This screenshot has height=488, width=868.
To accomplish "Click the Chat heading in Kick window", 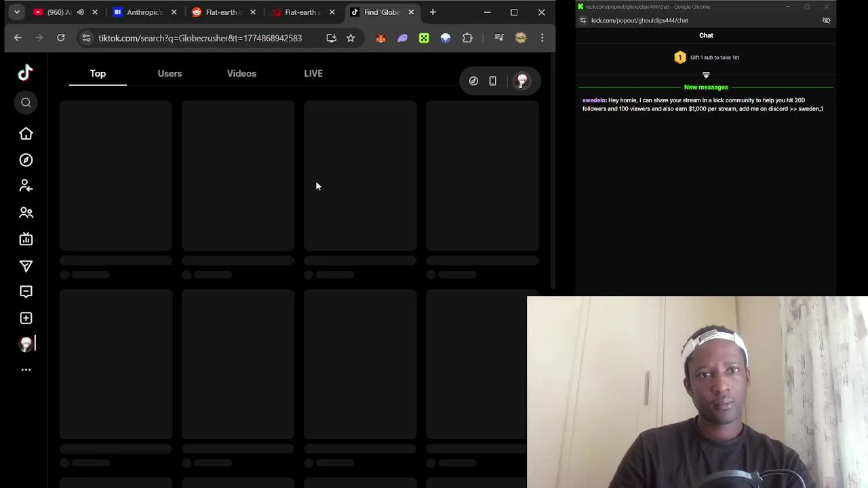I will click(x=706, y=35).
